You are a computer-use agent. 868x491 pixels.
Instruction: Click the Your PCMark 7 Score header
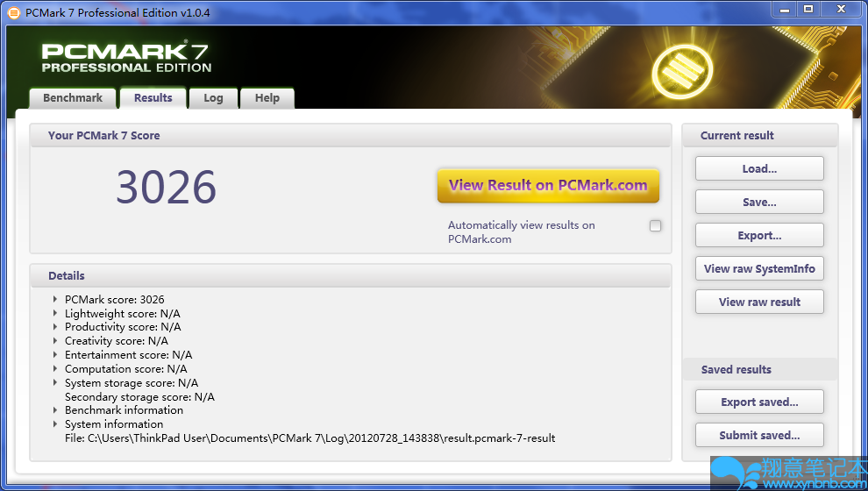[104, 136]
